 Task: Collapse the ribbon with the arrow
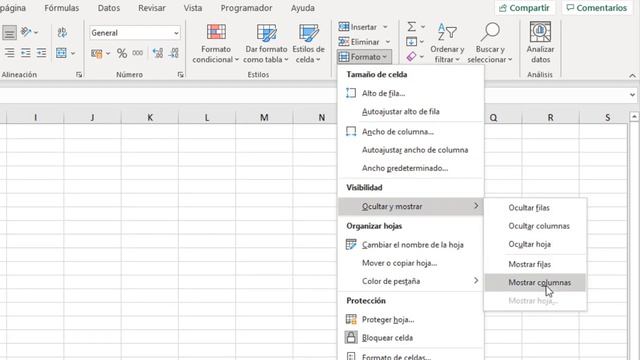pyautogui.click(x=632, y=76)
